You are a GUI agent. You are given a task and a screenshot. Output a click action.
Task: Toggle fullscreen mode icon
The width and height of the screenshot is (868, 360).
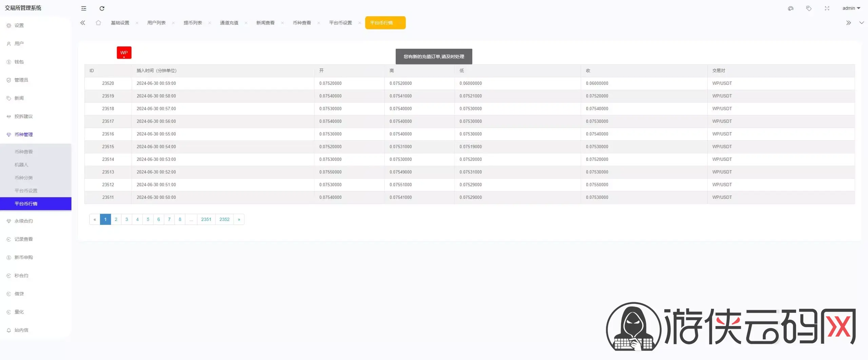tap(827, 8)
